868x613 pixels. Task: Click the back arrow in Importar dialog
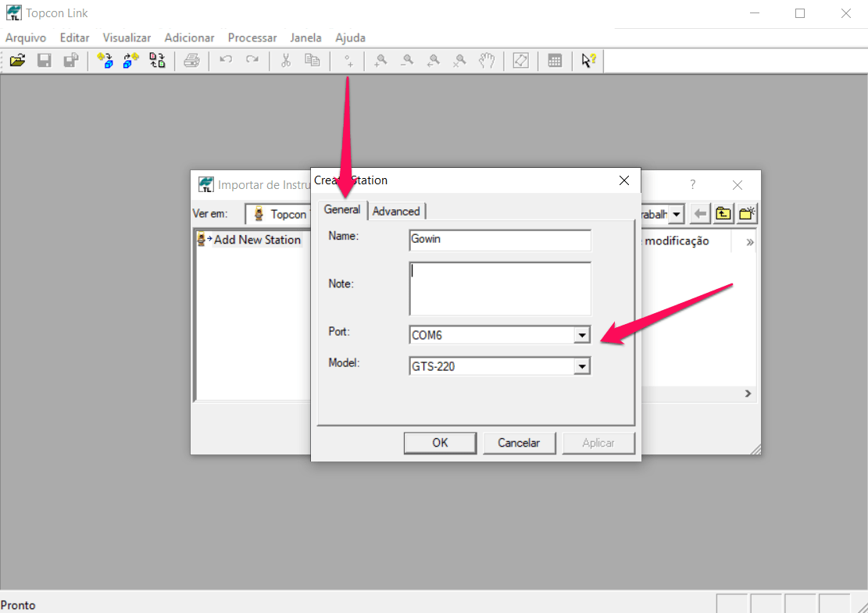click(x=700, y=213)
